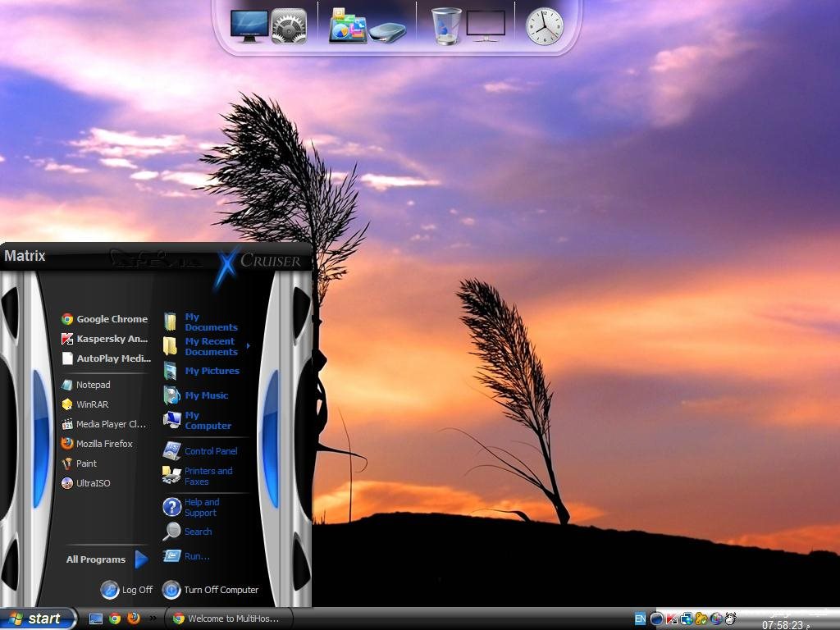Screen dimensions: 840x630
Task: Click the clock icon in the dock
Action: (x=544, y=26)
